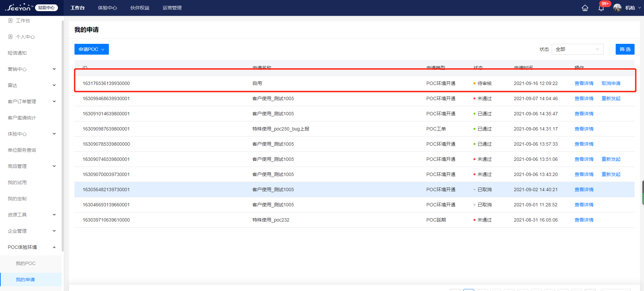This screenshot has height=291, width=644.
Task: View details for 特殊使用_poc250_bug上报
Action: 584,129
